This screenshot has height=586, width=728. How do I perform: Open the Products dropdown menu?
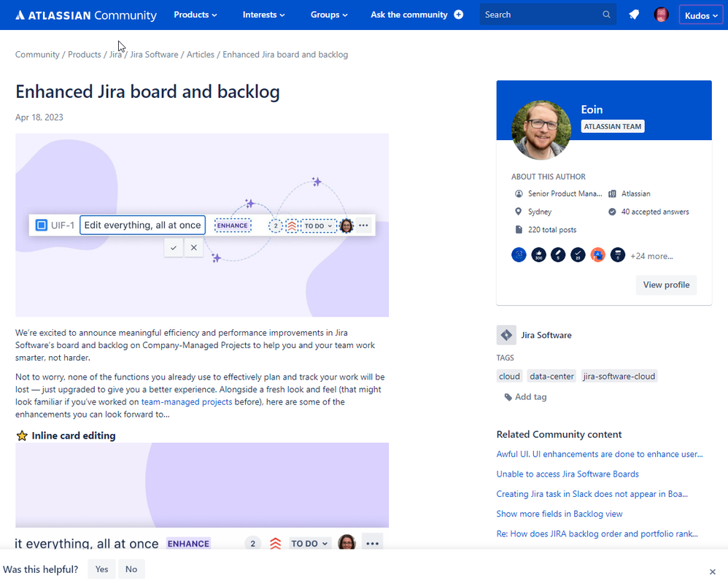[x=195, y=15]
